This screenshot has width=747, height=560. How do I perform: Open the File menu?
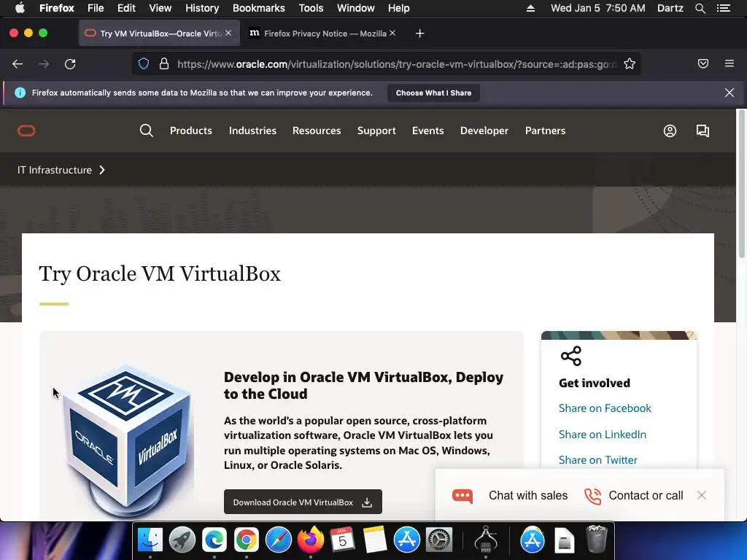click(x=96, y=8)
